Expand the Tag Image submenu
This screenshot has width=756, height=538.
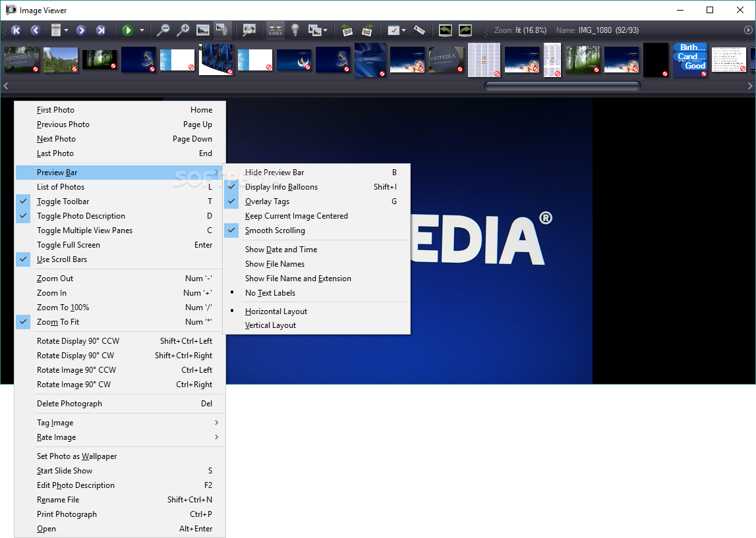pos(119,422)
